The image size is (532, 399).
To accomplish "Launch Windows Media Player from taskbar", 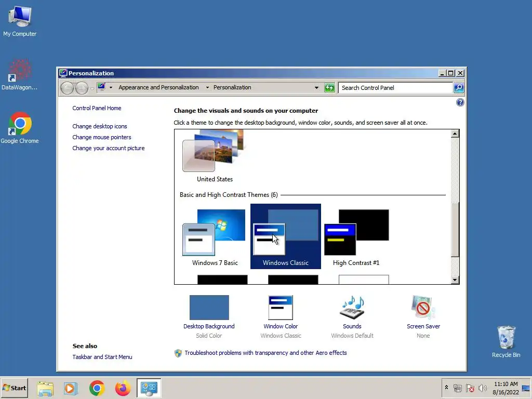I will click(71, 388).
